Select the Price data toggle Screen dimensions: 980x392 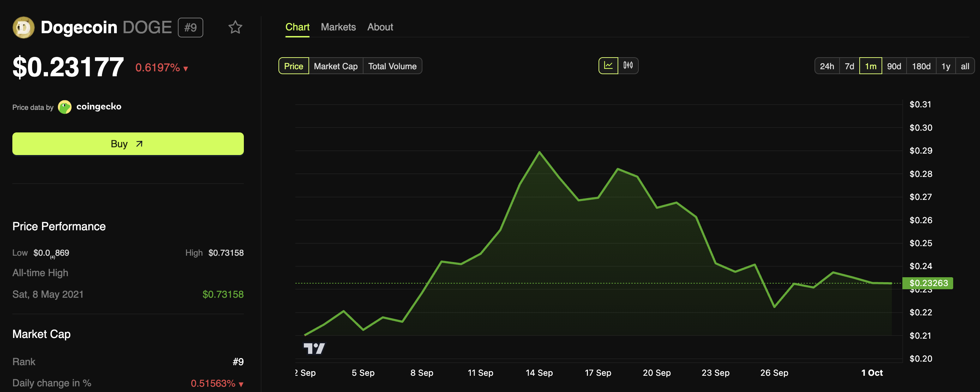(x=293, y=66)
